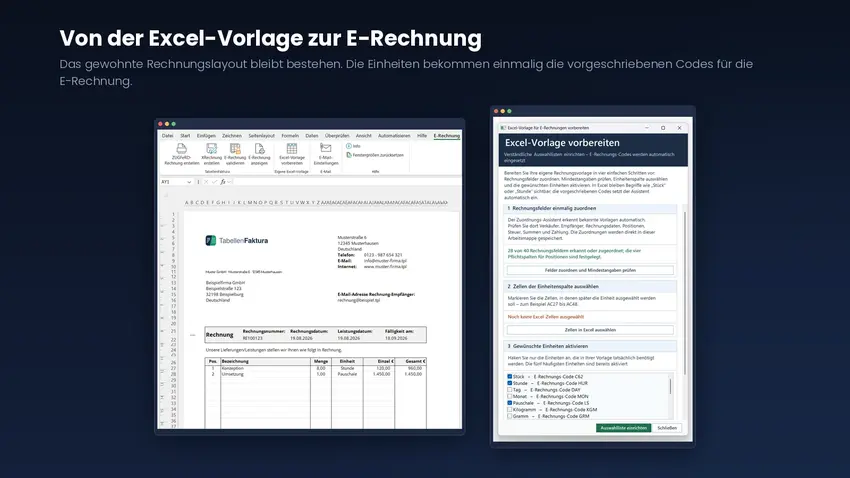Switch to the Einfügen ribbon tab
This screenshot has width=850, height=478.
pos(206,136)
